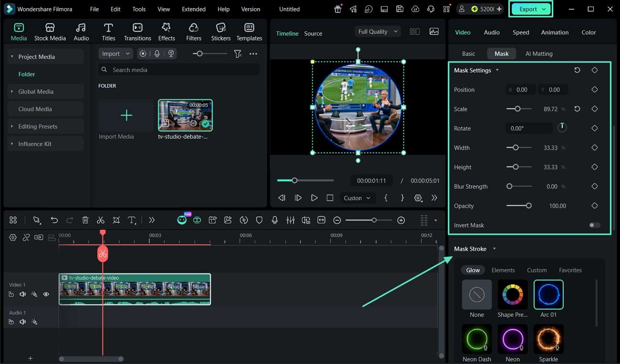This screenshot has height=364, width=620.
Task: Select the Custom stroke category
Action: click(x=537, y=270)
